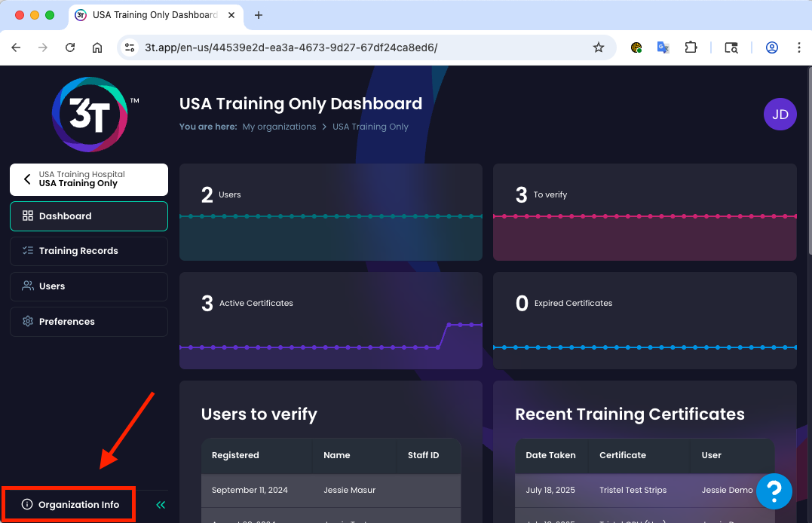Select the USA Training Only Dashboard tab
The width and height of the screenshot is (812, 523).
pyautogui.click(x=155, y=15)
